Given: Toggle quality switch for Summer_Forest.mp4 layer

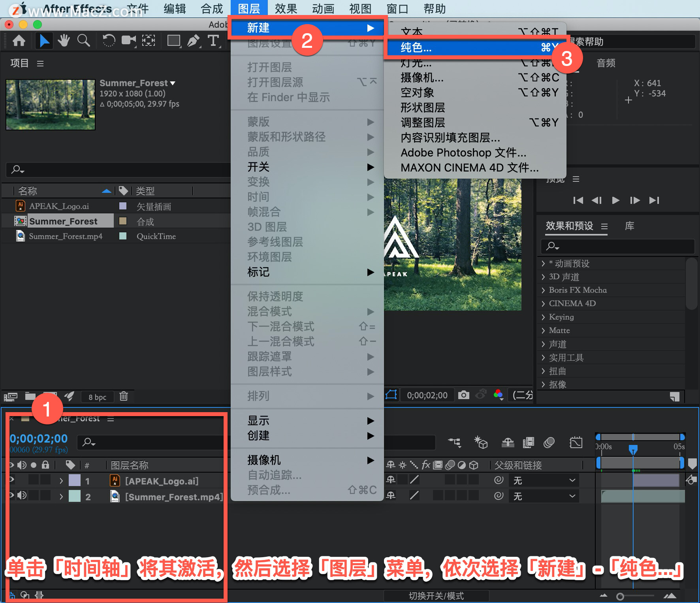Looking at the screenshot, I should 414,496.
